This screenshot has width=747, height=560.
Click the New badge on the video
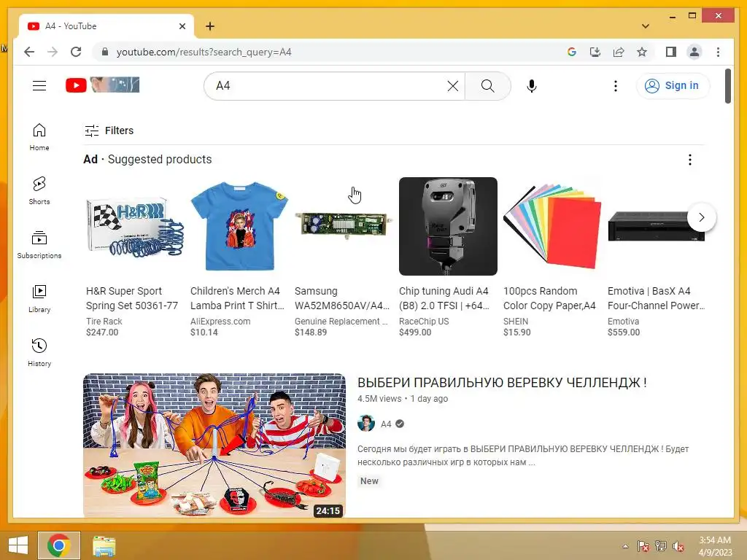coord(369,481)
